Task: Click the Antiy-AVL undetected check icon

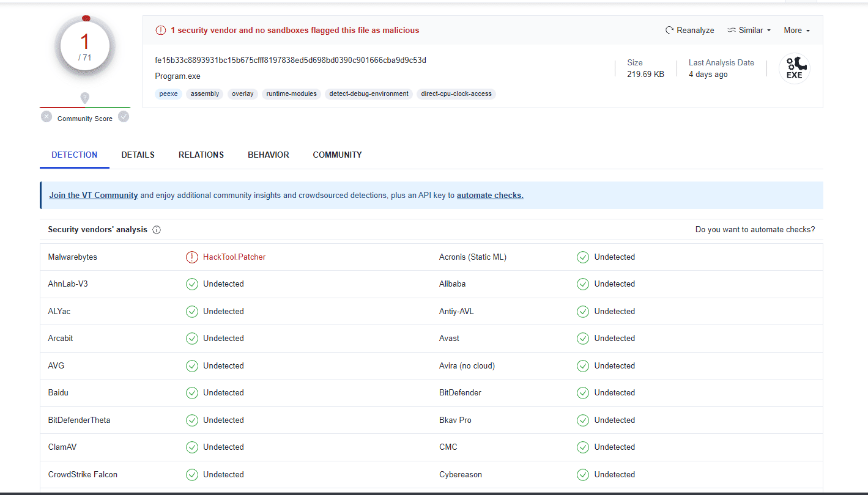Action: point(583,312)
